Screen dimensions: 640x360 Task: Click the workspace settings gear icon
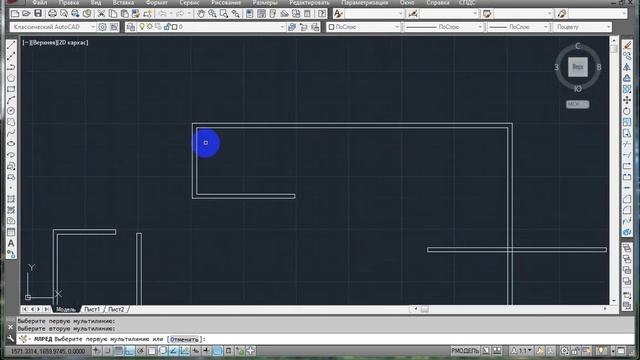pyautogui.click(x=102, y=27)
